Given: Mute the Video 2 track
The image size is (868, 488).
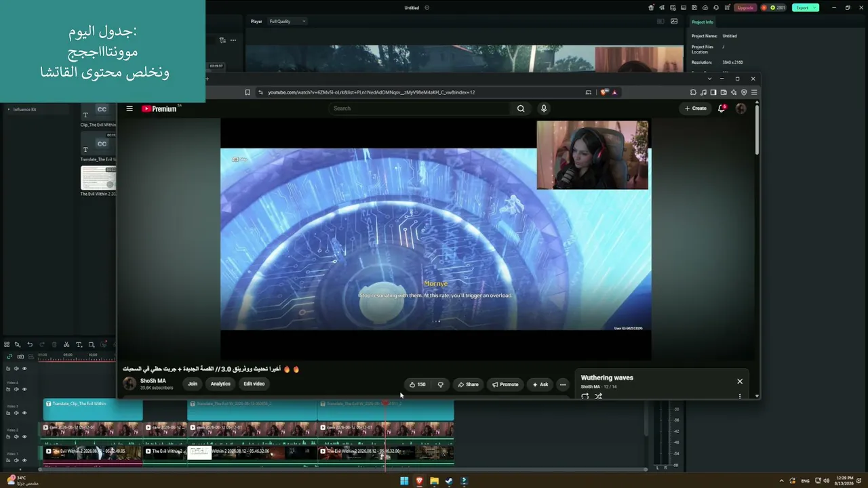Looking at the screenshot, I should pos(16,436).
